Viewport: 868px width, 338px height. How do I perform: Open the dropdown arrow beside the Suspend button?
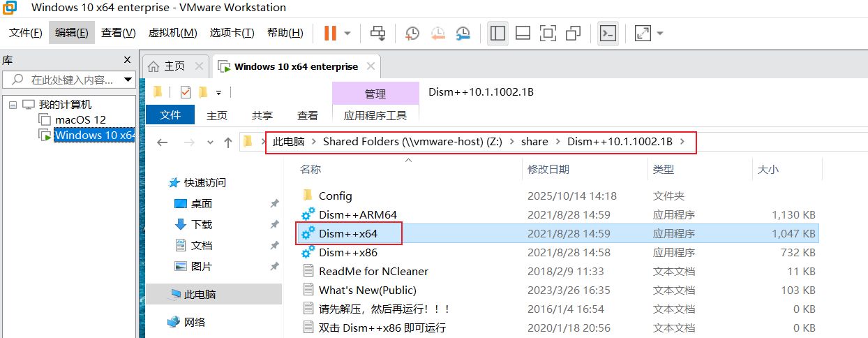(x=347, y=33)
